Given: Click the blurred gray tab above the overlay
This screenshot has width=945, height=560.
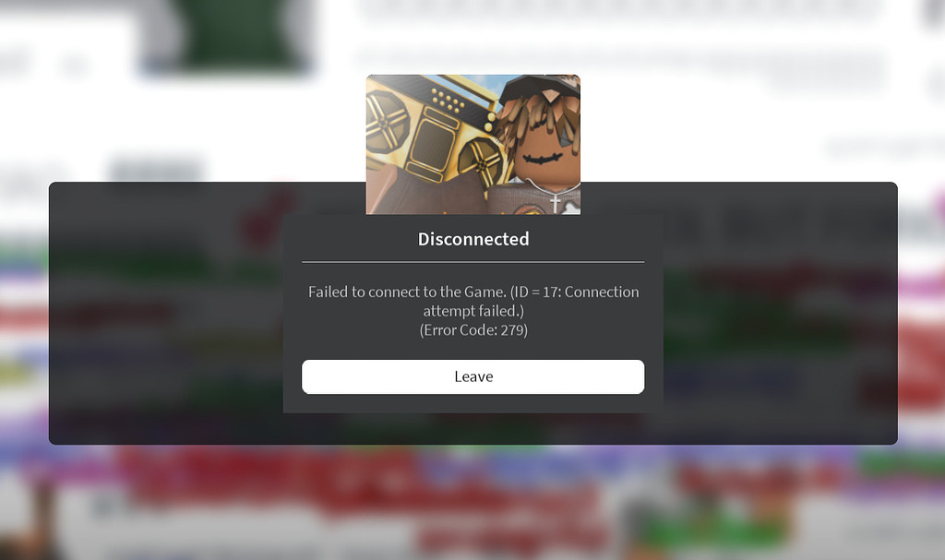Looking at the screenshot, I should pyautogui.click(x=157, y=170).
